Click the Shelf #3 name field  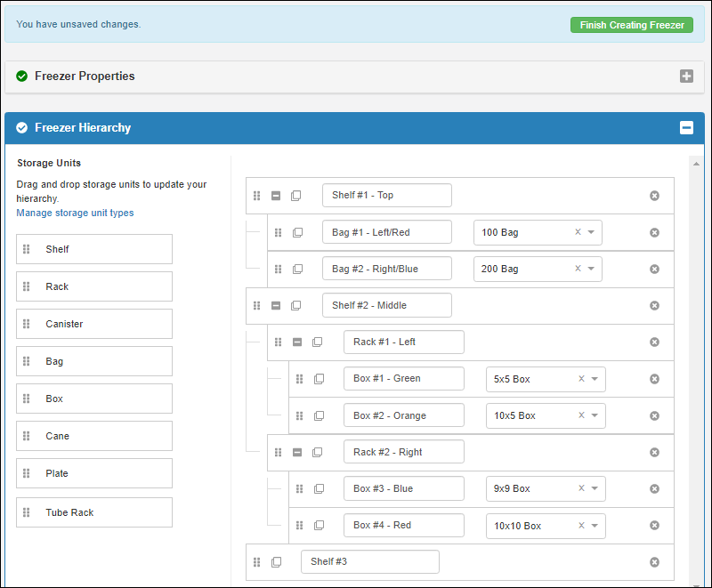pyautogui.click(x=369, y=562)
